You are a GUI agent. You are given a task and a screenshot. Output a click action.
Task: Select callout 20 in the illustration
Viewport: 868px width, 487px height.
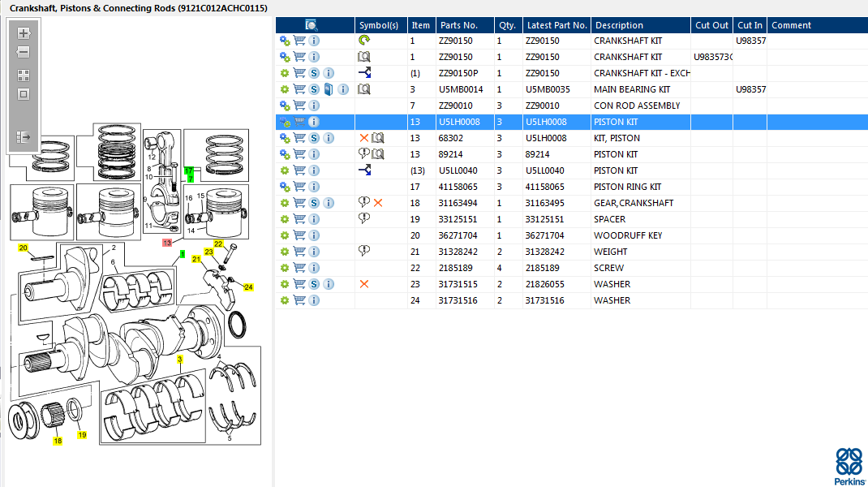pyautogui.click(x=23, y=248)
